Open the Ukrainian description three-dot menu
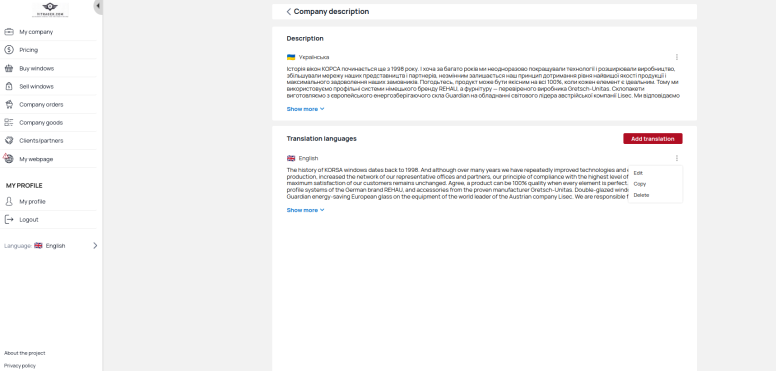The image size is (776, 371). tap(677, 57)
